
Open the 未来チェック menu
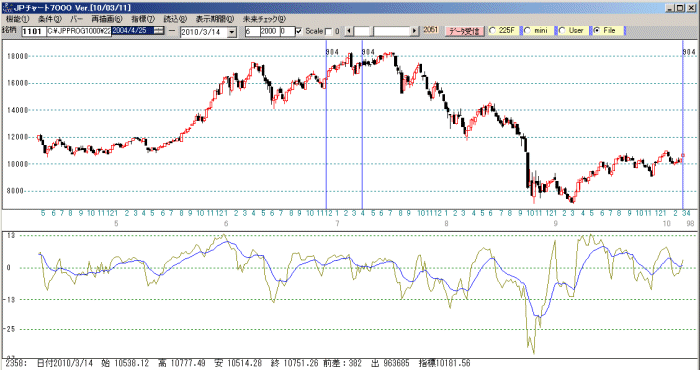264,19
